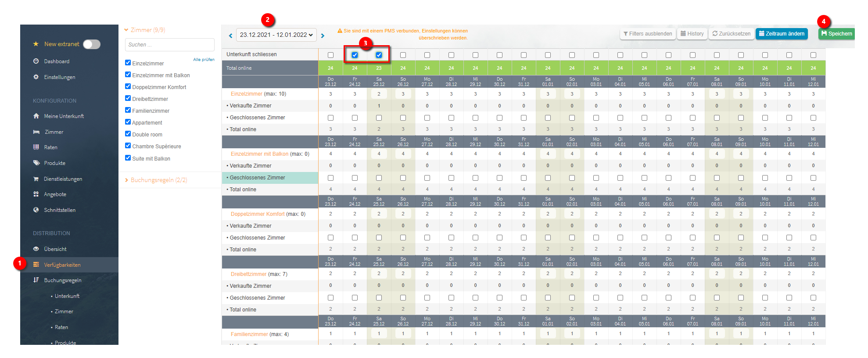Click the Übersicht eye icon
Image resolution: width=868 pixels, height=358 pixels.
(x=36, y=249)
